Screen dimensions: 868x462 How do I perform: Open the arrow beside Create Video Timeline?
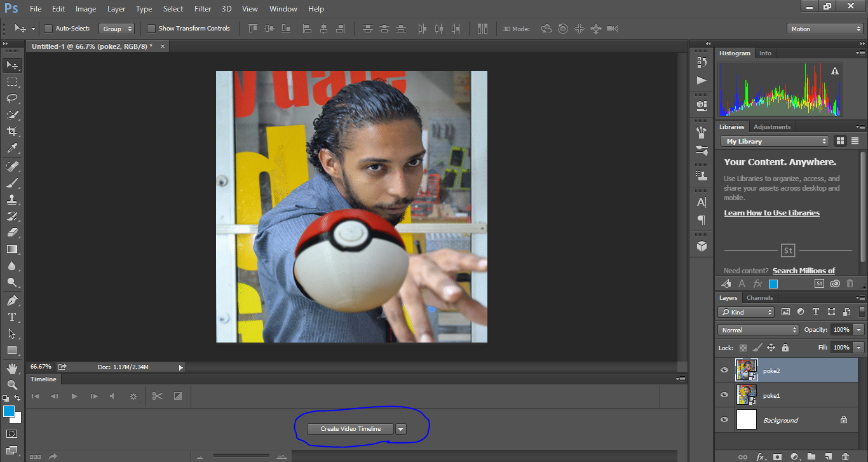pos(400,429)
